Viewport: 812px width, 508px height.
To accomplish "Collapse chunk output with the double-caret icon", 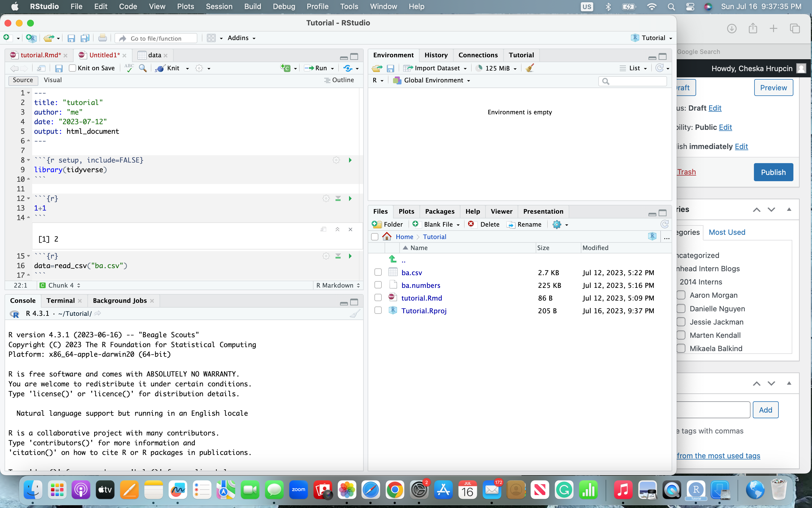I will point(337,229).
